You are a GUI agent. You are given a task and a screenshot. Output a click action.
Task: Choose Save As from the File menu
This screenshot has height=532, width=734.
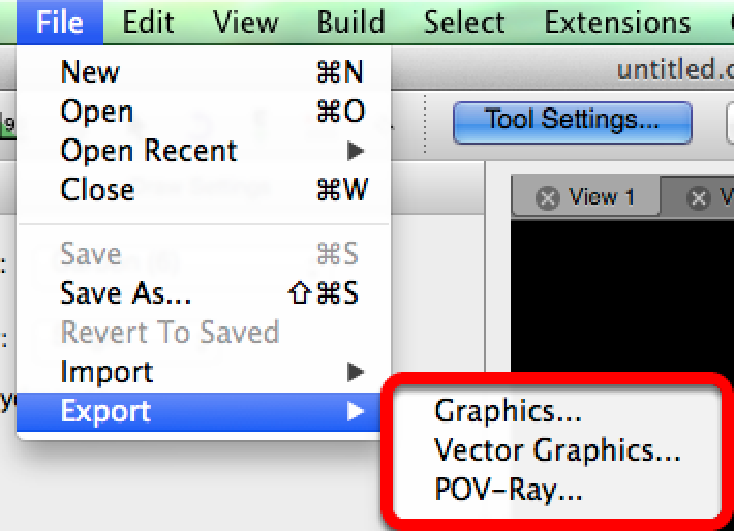click(126, 293)
